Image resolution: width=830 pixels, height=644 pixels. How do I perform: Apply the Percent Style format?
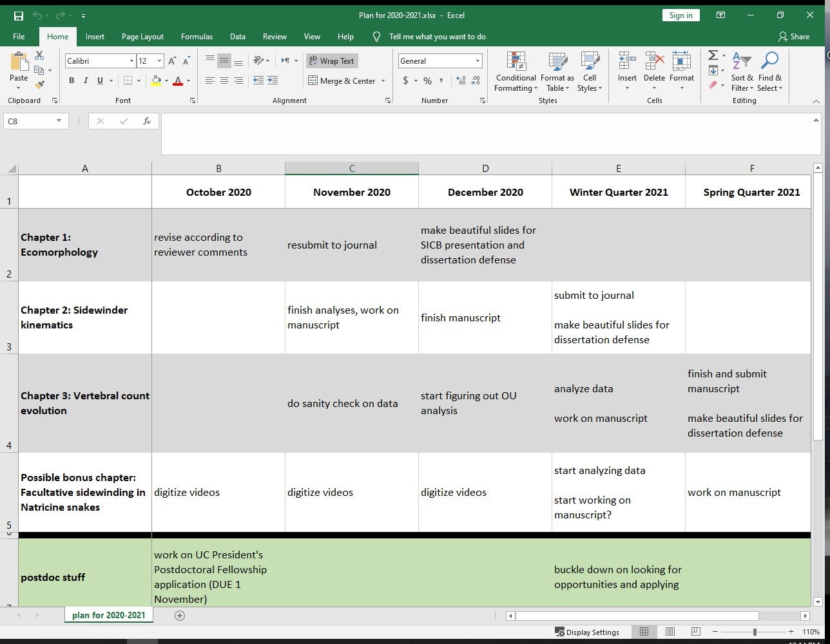point(427,82)
